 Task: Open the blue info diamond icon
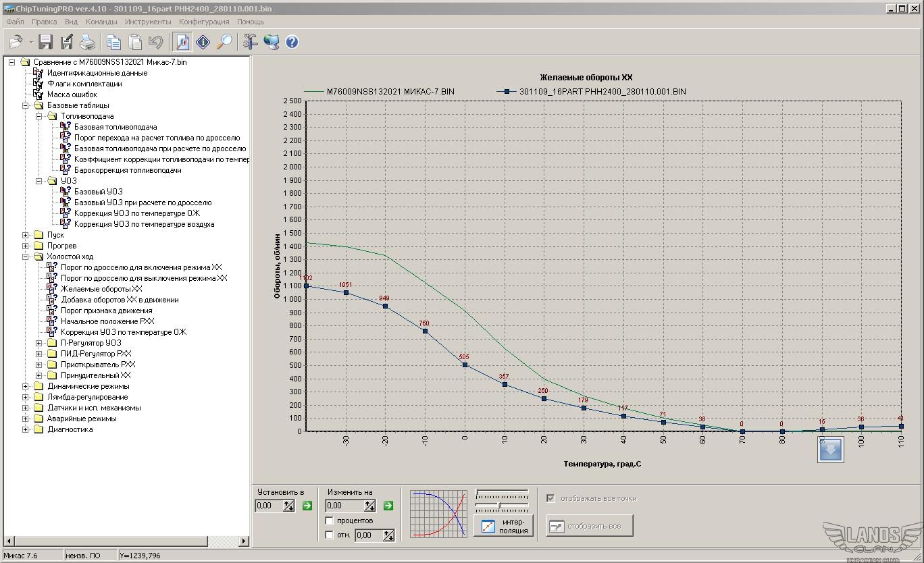point(203,42)
